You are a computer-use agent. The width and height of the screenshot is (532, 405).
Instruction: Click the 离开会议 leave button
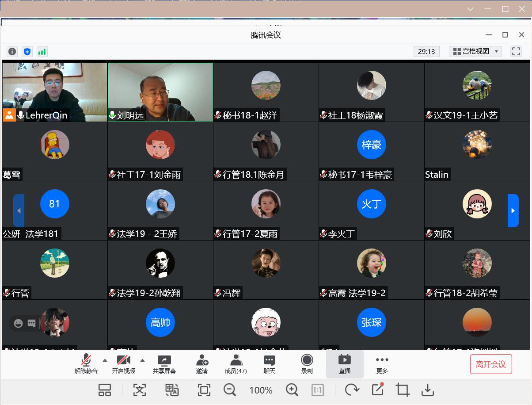[491, 364]
